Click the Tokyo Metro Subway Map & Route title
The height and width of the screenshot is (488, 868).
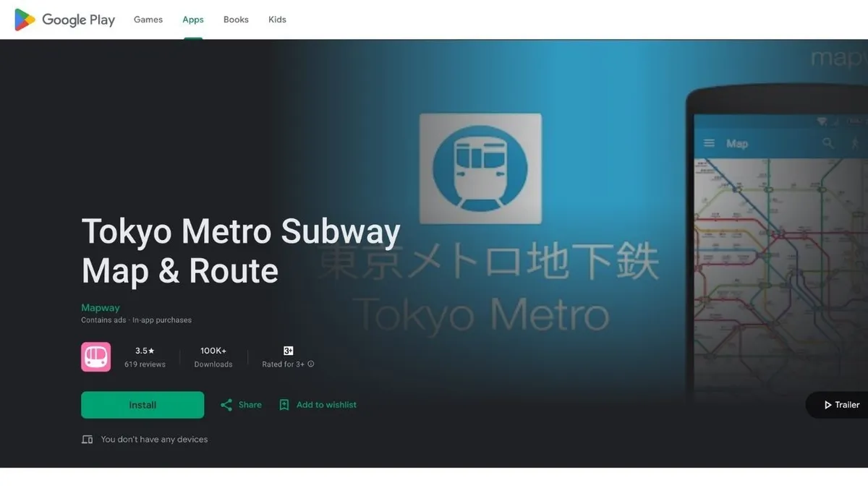tap(241, 251)
